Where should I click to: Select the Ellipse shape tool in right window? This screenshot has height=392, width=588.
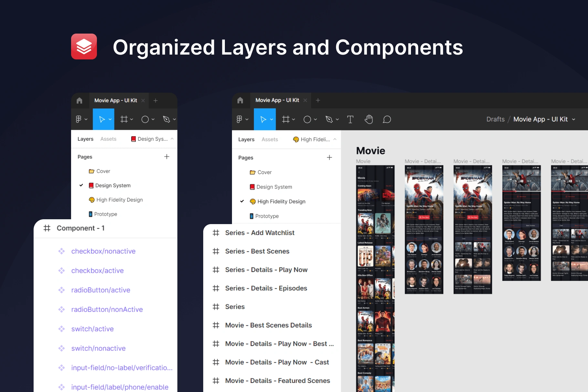tap(307, 119)
